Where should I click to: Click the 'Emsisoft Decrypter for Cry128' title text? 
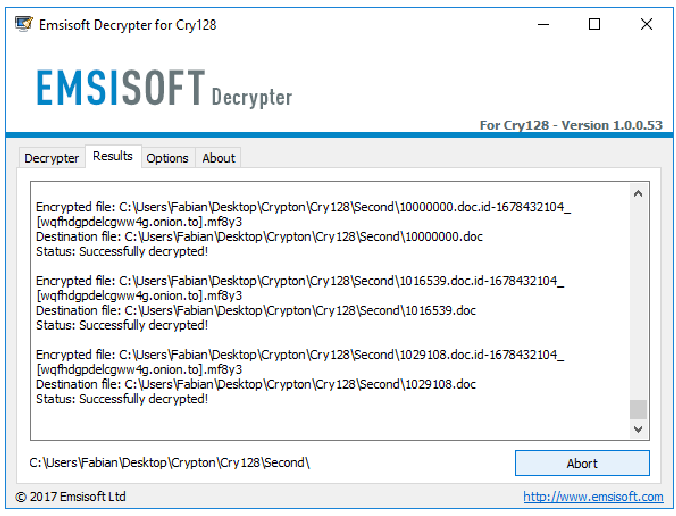[x=128, y=25]
